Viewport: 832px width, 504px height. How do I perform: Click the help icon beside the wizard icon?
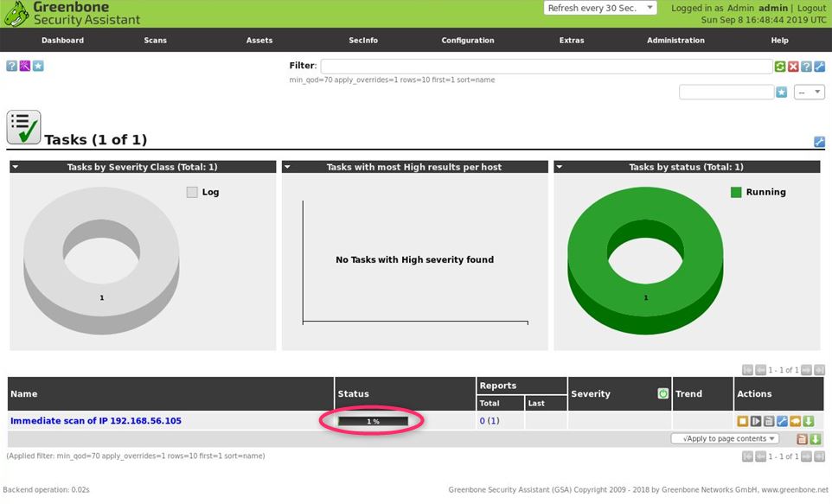[x=11, y=66]
